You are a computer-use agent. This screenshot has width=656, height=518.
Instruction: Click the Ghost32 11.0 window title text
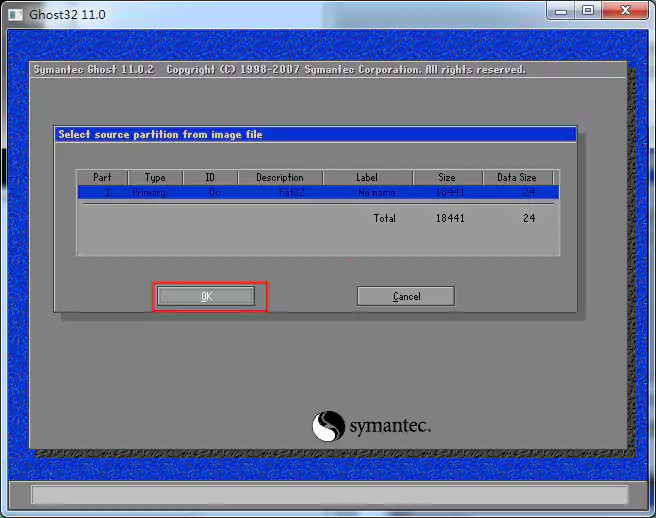(68, 11)
